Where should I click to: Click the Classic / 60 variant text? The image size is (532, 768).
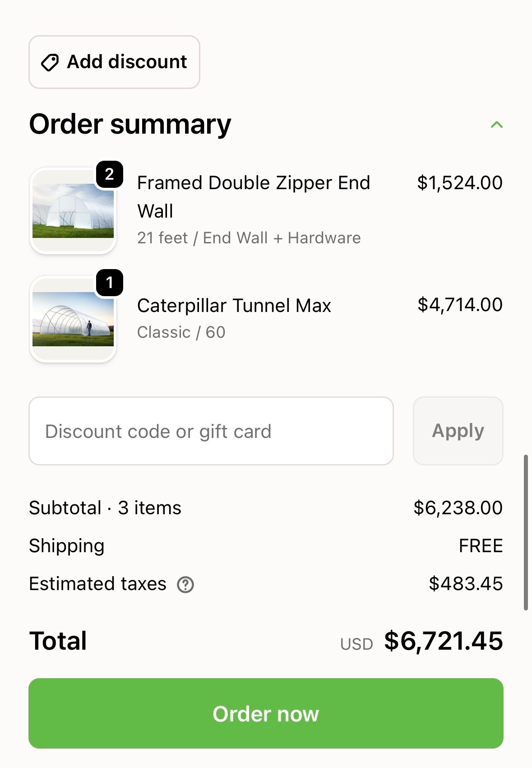[x=181, y=332]
